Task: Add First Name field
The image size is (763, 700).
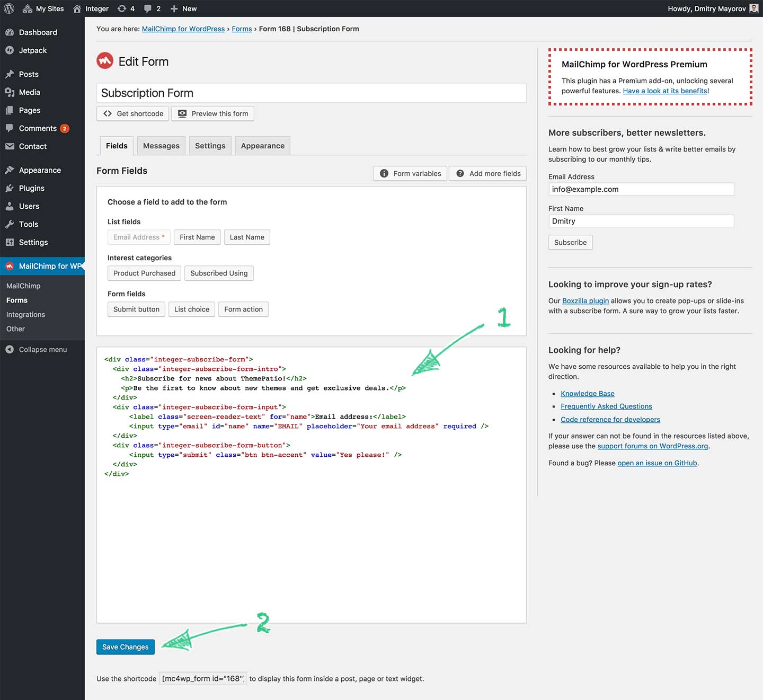Action: [x=197, y=237]
